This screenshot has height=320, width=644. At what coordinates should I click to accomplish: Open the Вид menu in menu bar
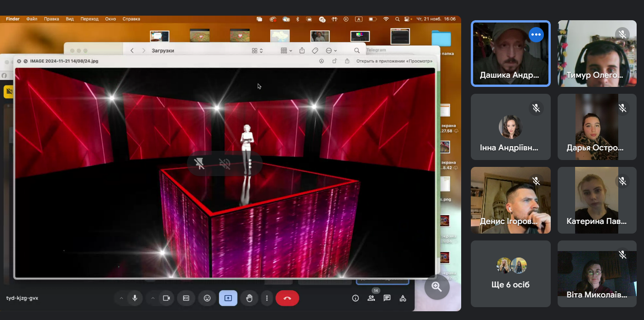(69, 19)
